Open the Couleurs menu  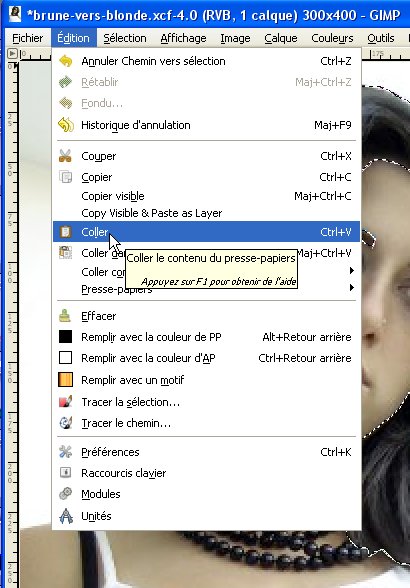pyautogui.click(x=332, y=38)
